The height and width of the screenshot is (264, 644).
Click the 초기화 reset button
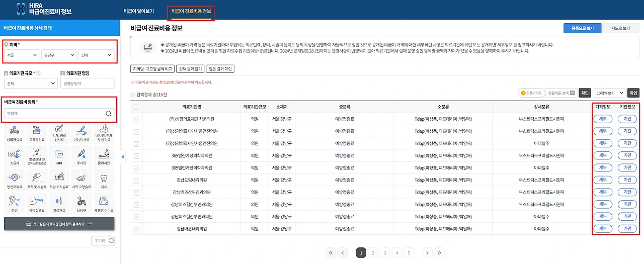[x=103, y=240]
